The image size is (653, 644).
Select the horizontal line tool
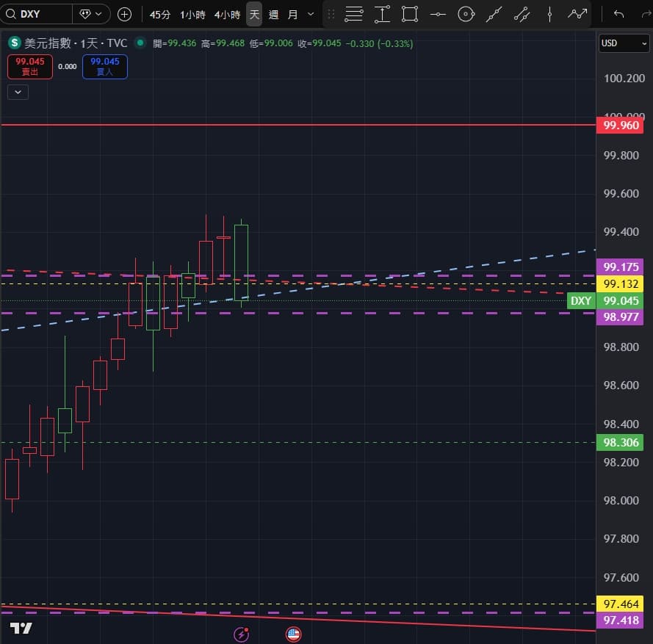coord(438,14)
